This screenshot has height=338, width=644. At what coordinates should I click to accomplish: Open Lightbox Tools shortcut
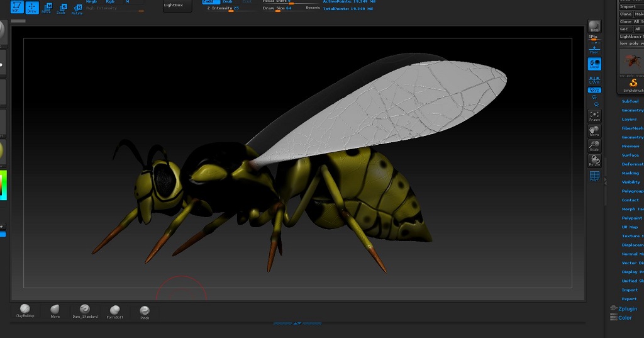click(x=631, y=36)
